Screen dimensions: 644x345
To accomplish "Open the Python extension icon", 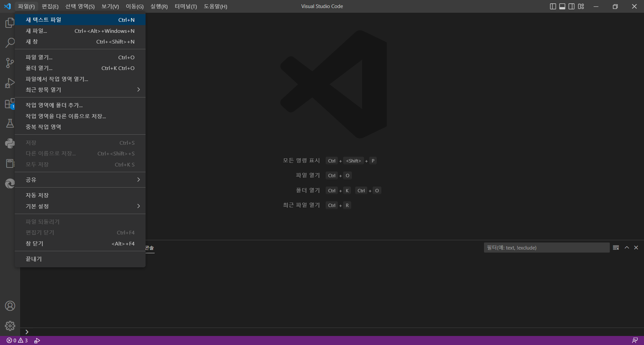I will [x=10, y=143].
